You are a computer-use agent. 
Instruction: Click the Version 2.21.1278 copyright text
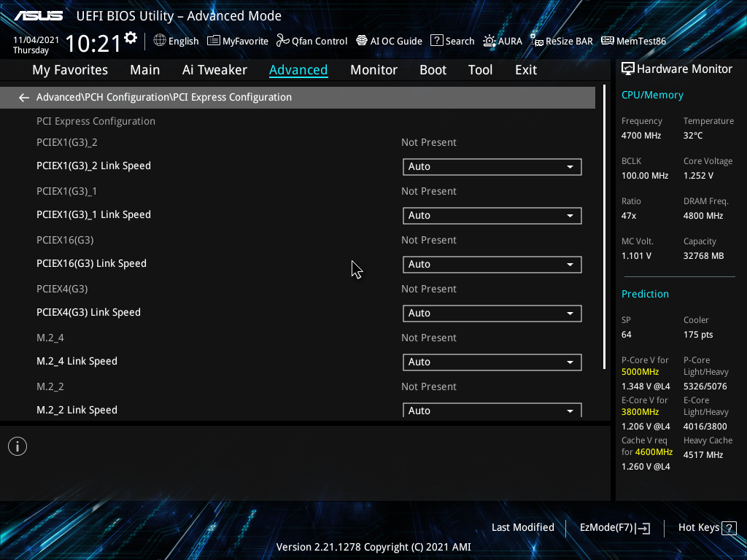pyautogui.click(x=373, y=547)
